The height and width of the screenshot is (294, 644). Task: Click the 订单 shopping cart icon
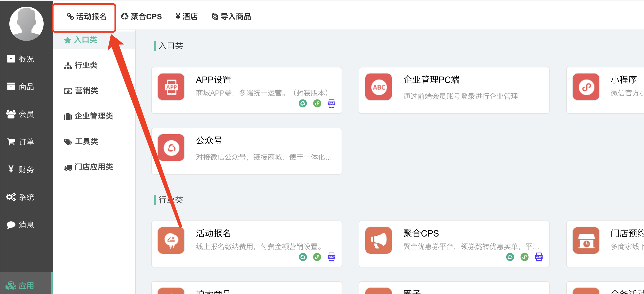pos(11,142)
